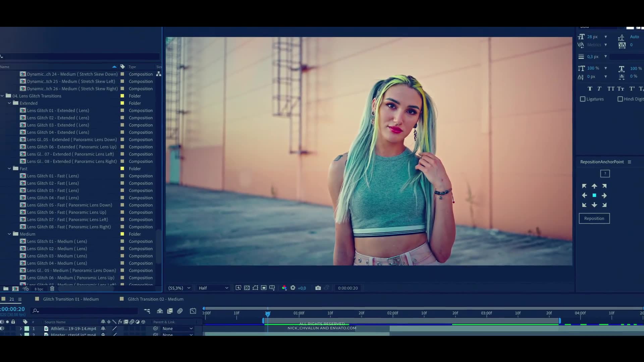This screenshot has height=362, width=644.
Task: Click the snapshot/camera capture icon
Action: tap(318, 288)
